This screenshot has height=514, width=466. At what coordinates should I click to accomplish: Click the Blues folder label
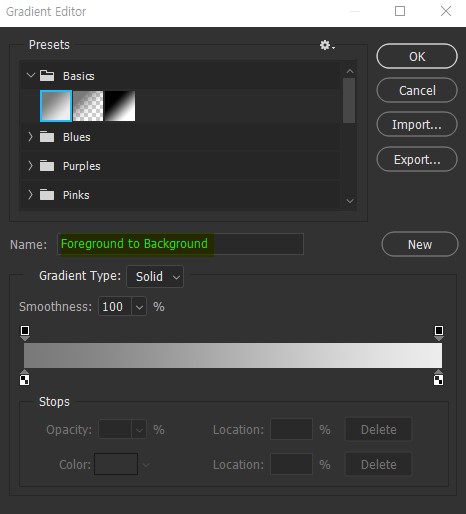[x=77, y=137]
